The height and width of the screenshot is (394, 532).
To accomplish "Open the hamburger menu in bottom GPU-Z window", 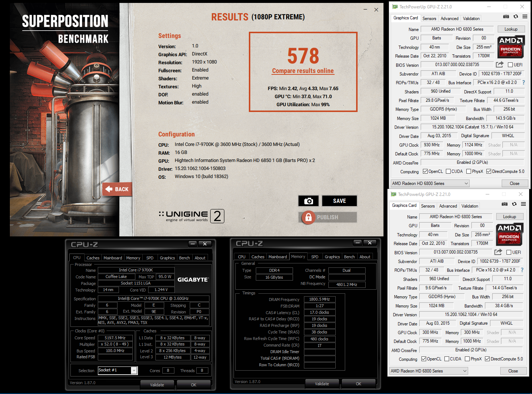I will (x=523, y=204).
